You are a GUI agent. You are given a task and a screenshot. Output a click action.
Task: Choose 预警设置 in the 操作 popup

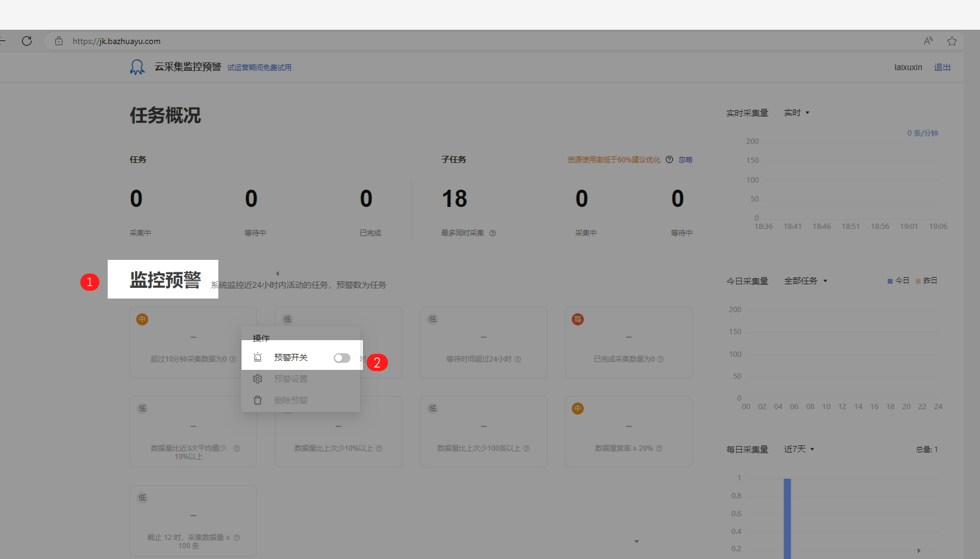pos(291,379)
